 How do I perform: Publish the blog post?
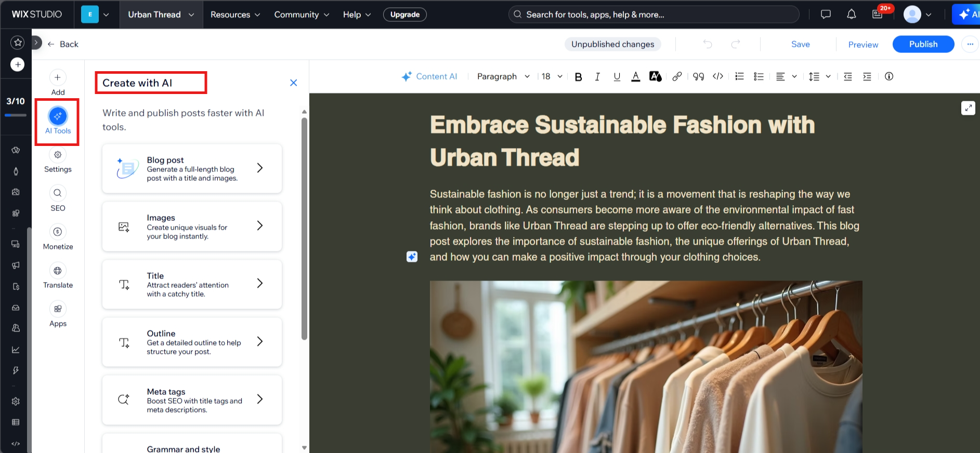click(x=923, y=44)
